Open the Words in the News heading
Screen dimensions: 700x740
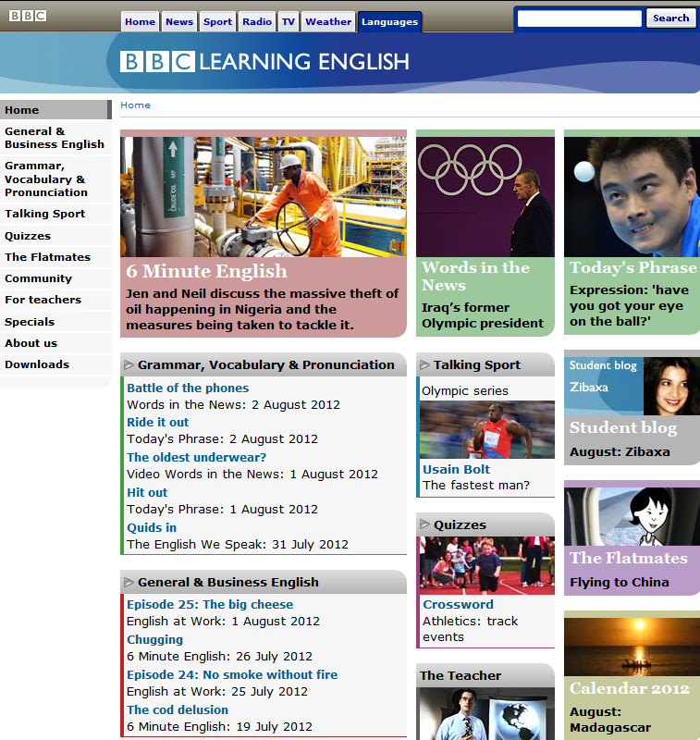(475, 276)
